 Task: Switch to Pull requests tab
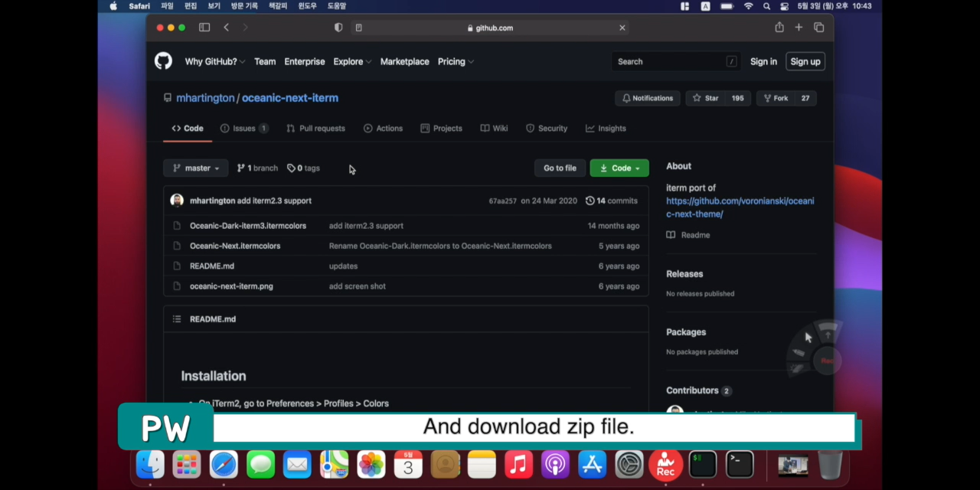pyautogui.click(x=315, y=129)
